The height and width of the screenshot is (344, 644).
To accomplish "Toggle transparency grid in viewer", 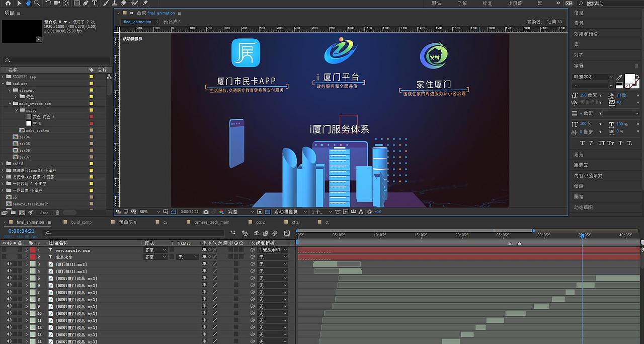I will coord(268,212).
